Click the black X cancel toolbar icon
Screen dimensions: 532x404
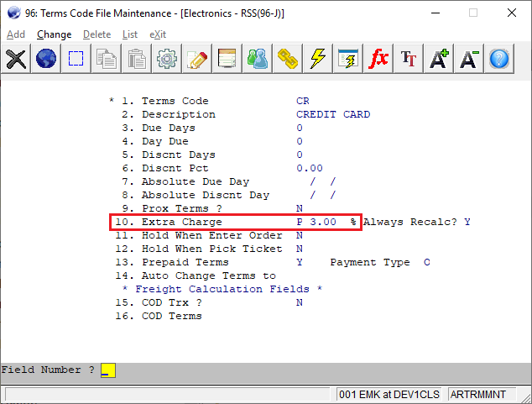[16, 59]
